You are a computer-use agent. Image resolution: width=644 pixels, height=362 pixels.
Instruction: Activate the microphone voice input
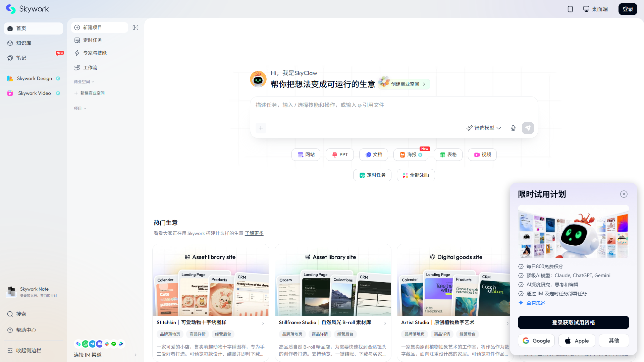(513, 128)
